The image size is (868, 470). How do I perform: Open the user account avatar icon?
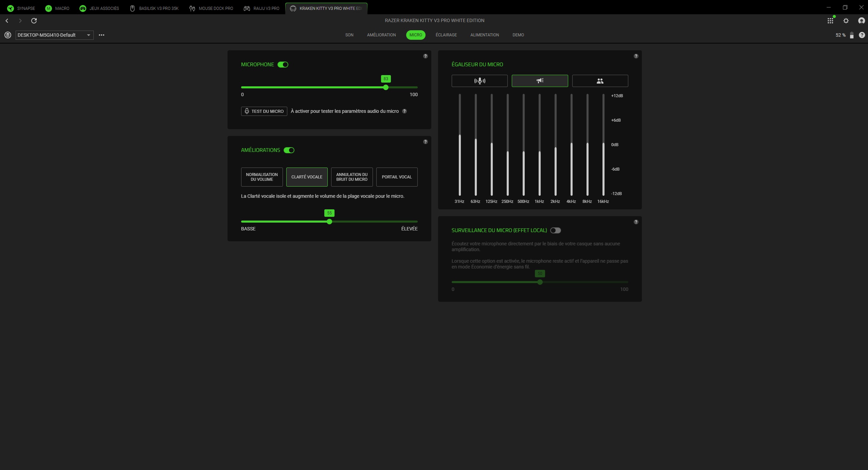861,21
